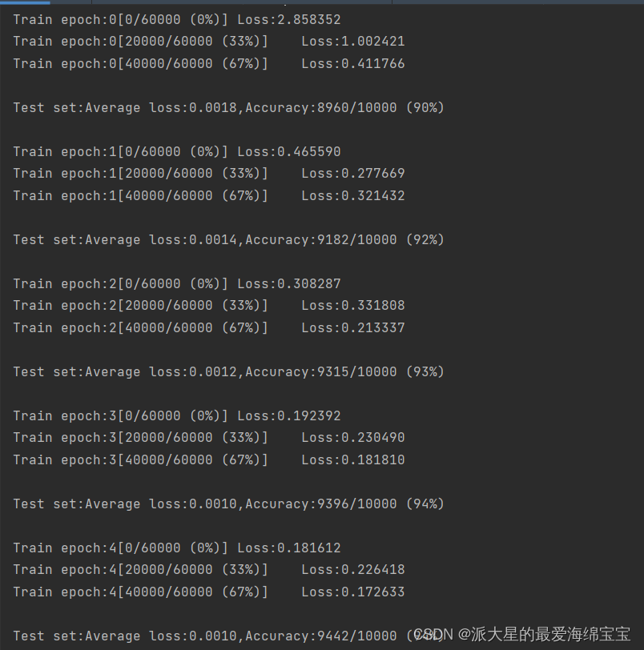Screen dimensions: 644x650
Task: Click the epoch 4 line with loss 0.226418
Action: click(208, 569)
